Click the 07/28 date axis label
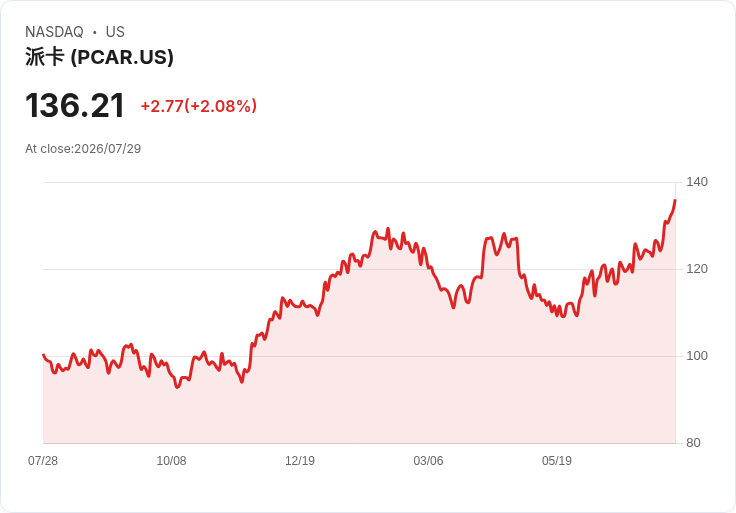This screenshot has height=513, width=736. tap(43, 461)
